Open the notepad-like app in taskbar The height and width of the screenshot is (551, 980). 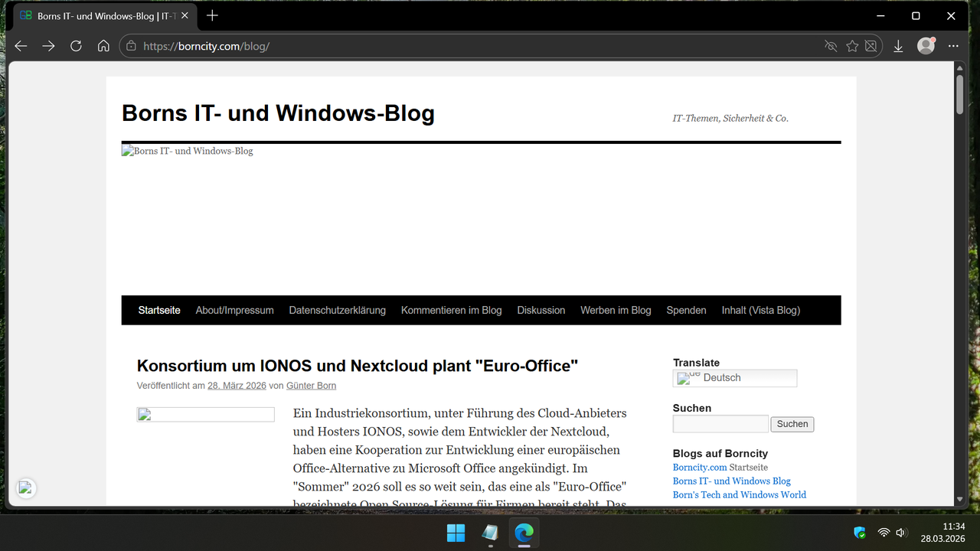click(490, 533)
